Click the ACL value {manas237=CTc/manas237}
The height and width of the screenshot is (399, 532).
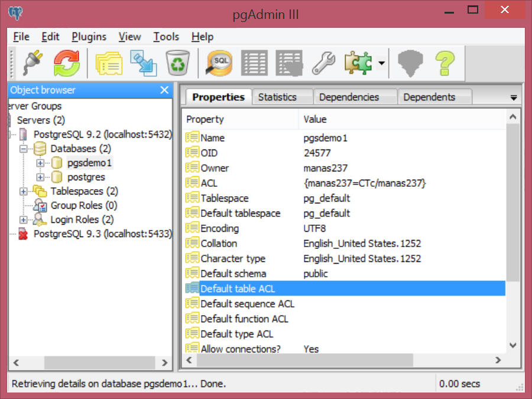coord(365,183)
